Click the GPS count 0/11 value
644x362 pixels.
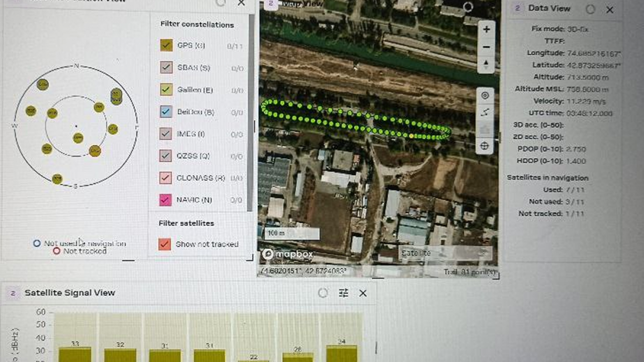235,46
